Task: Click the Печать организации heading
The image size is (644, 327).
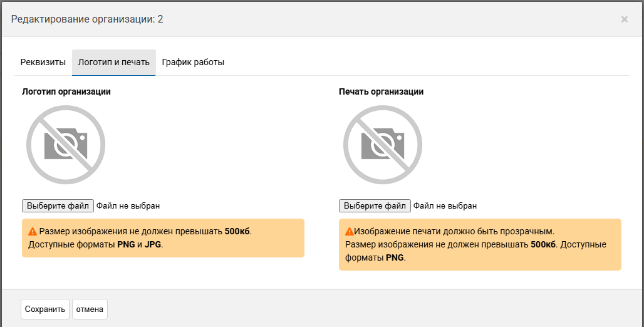Action: point(381,91)
